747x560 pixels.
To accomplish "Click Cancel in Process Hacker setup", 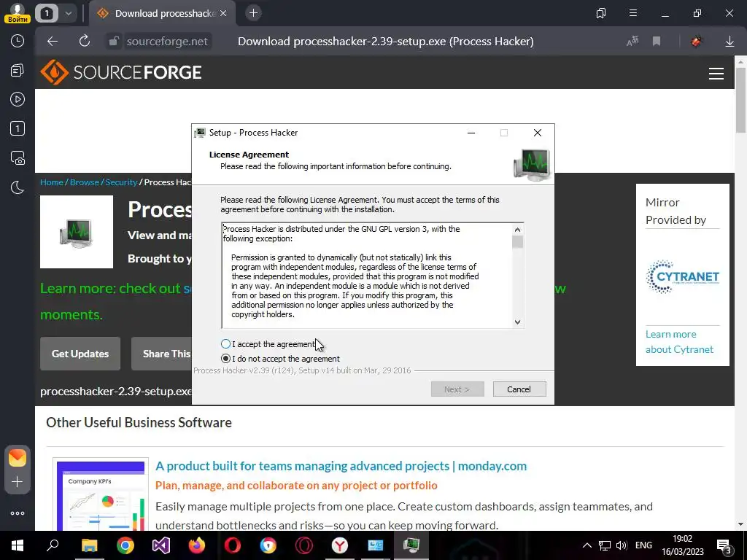I will pos(519,389).
